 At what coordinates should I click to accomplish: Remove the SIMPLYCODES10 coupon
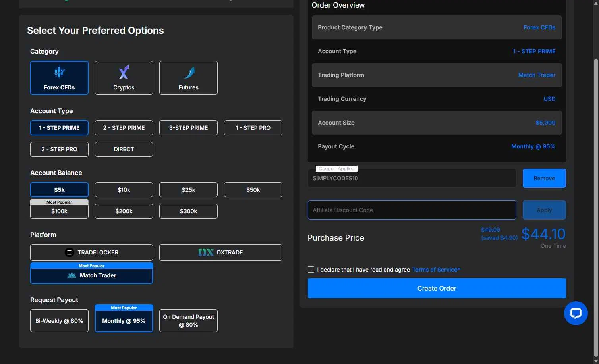pos(544,178)
